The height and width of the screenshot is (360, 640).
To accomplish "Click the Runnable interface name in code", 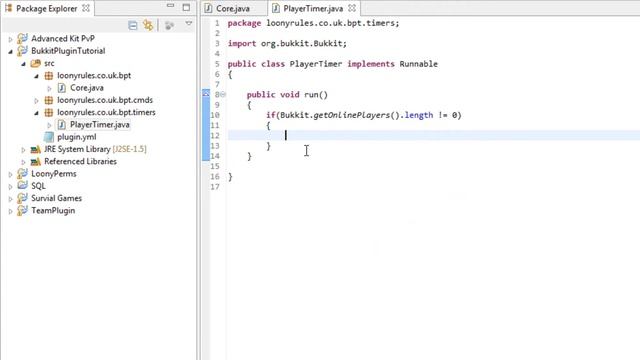I will 418,64.
